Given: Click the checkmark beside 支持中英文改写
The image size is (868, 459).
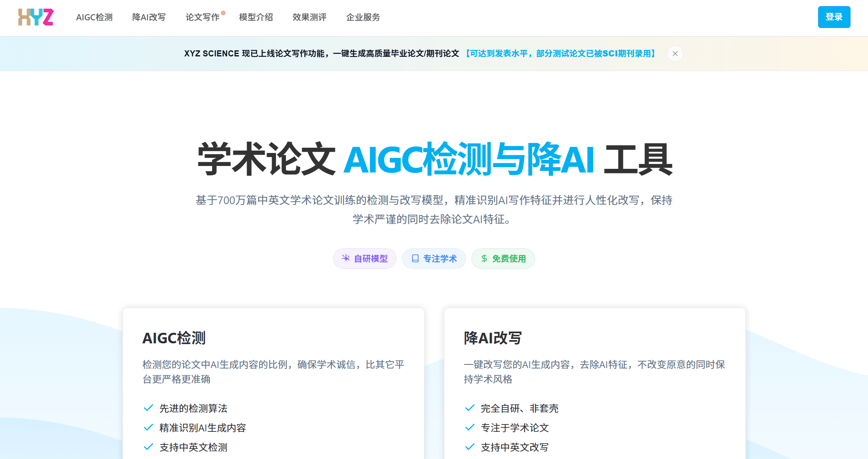Looking at the screenshot, I should click(x=469, y=447).
